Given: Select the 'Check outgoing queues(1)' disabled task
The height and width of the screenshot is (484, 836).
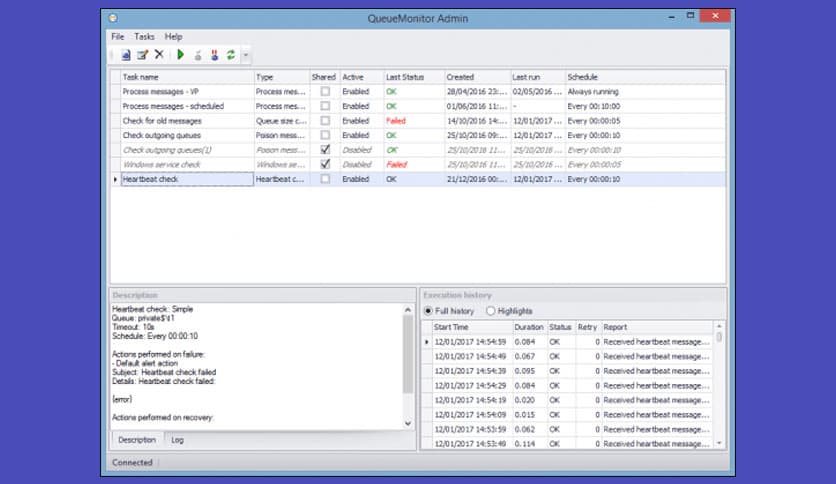Looking at the screenshot, I should 417,150.
